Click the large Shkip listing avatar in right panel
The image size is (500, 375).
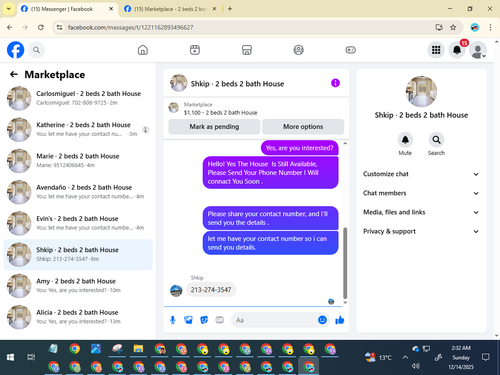click(421, 91)
